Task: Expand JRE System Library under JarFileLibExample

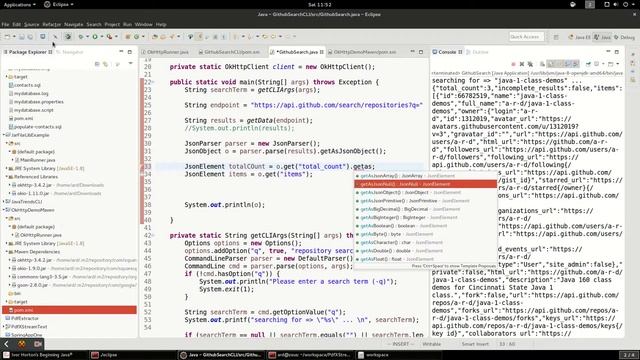Action: coord(7,168)
